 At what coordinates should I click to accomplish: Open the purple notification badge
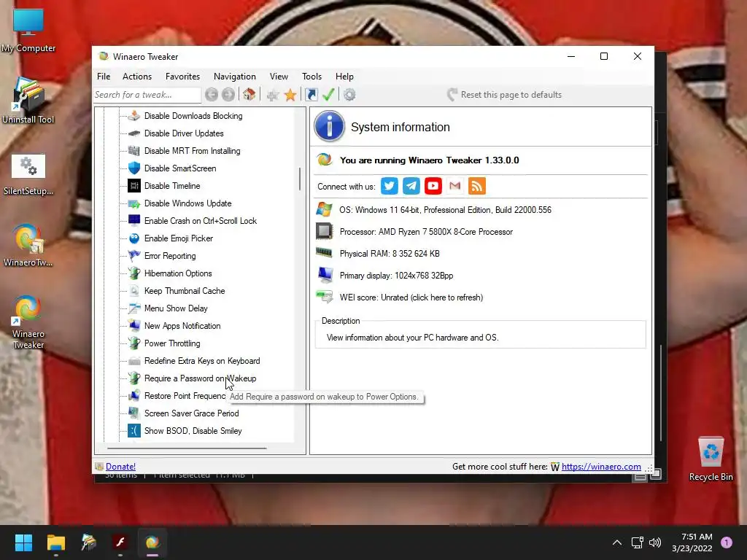point(727,542)
